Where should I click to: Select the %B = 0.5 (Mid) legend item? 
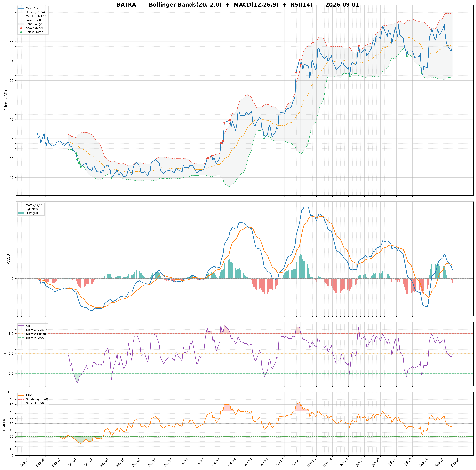click(32, 333)
